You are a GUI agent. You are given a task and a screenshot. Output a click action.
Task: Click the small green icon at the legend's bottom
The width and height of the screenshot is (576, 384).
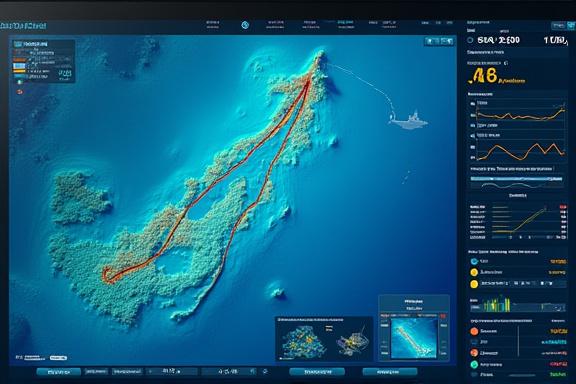tap(19, 82)
